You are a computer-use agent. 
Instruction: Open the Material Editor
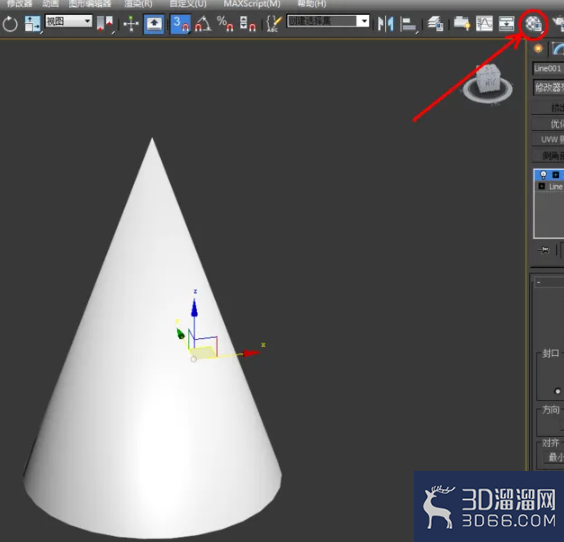coord(533,24)
